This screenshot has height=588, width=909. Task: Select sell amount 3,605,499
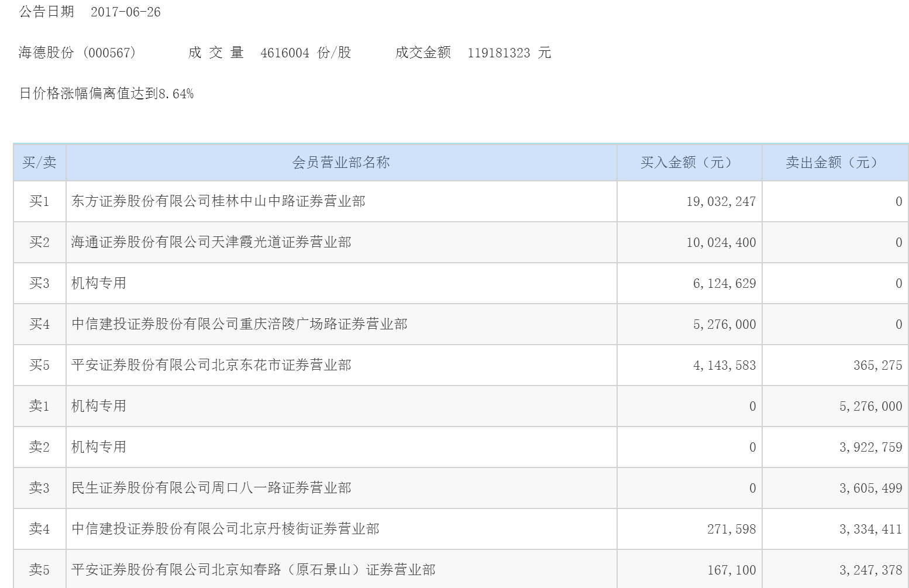click(x=871, y=489)
